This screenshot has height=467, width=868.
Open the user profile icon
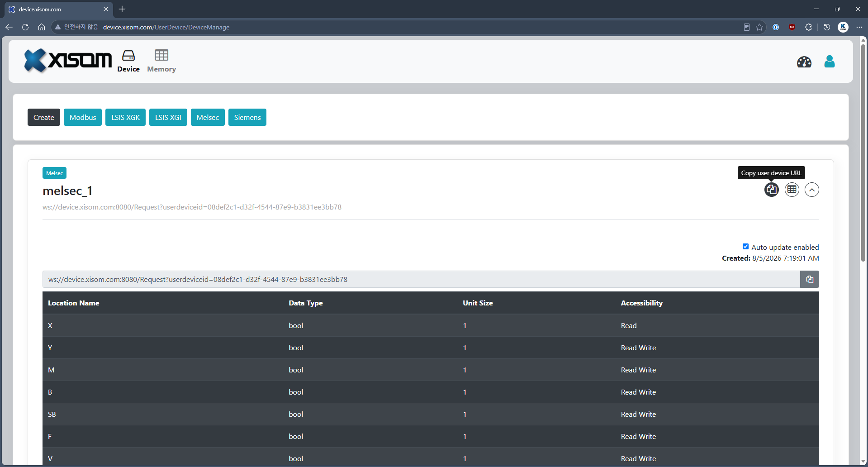830,62
